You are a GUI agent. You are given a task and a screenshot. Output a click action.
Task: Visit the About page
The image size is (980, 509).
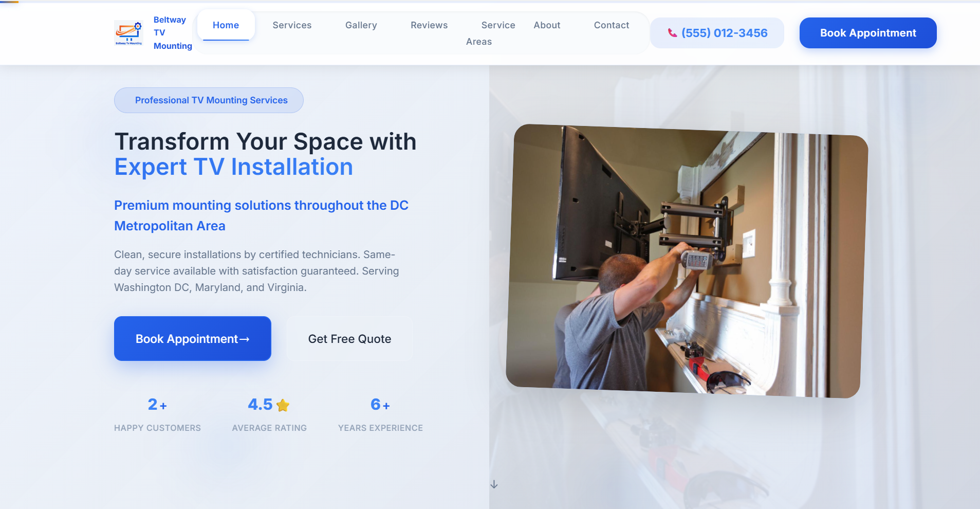coord(547,25)
